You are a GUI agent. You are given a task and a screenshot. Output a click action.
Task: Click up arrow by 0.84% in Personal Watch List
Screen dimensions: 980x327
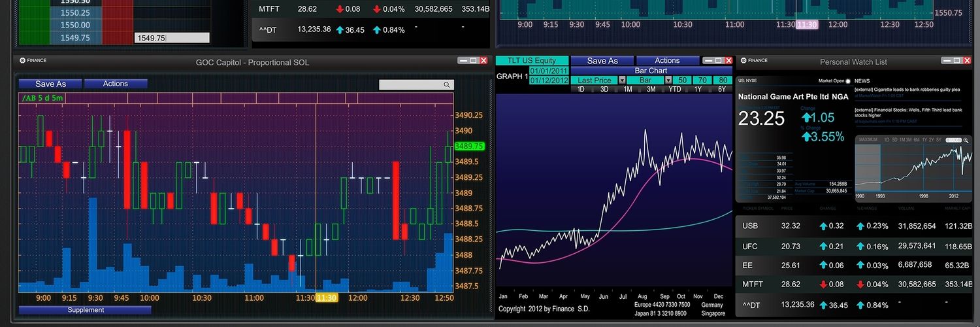point(860,305)
